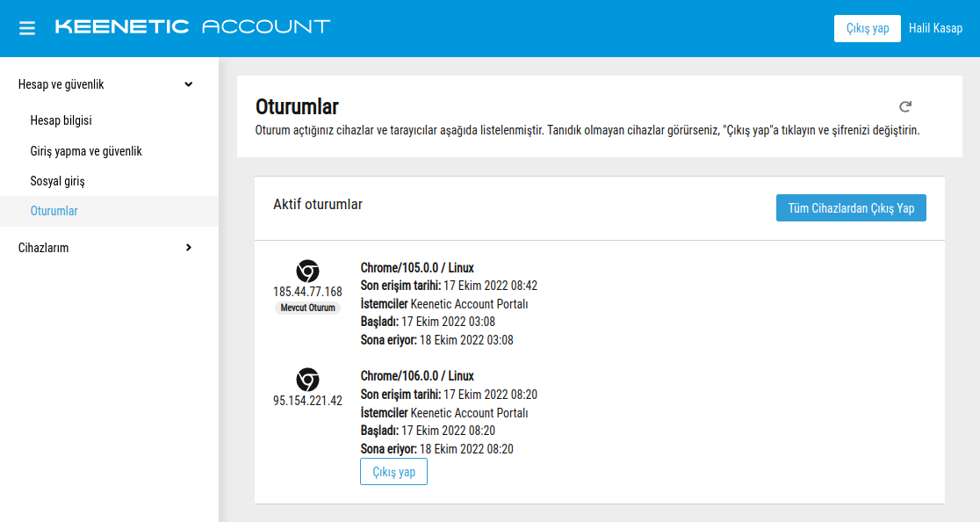Click the Chrome/105.0.0 / Linux session title
This screenshot has height=522, width=980.
(417, 267)
